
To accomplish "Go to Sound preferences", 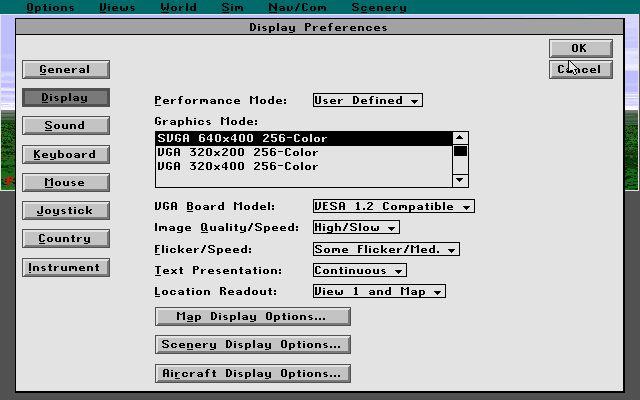I will point(66,125).
